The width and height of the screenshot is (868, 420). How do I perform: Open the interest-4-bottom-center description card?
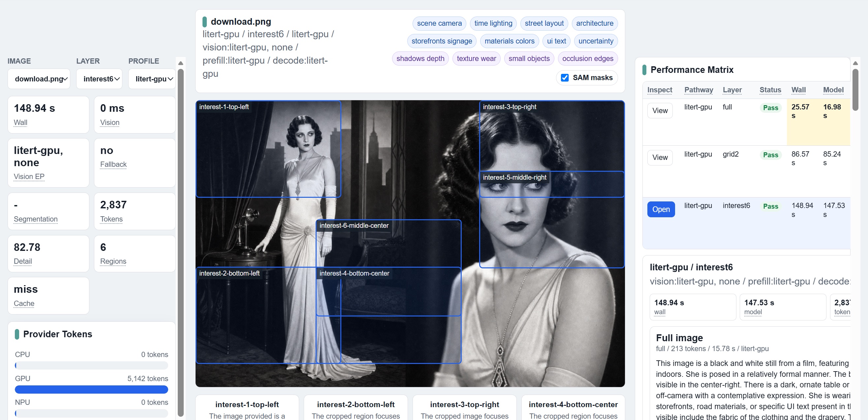573,407
